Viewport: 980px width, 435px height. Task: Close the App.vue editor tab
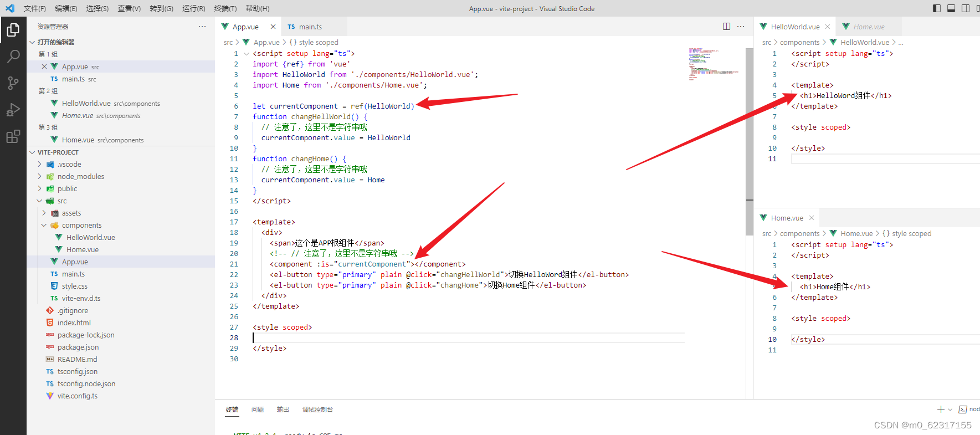tap(273, 27)
